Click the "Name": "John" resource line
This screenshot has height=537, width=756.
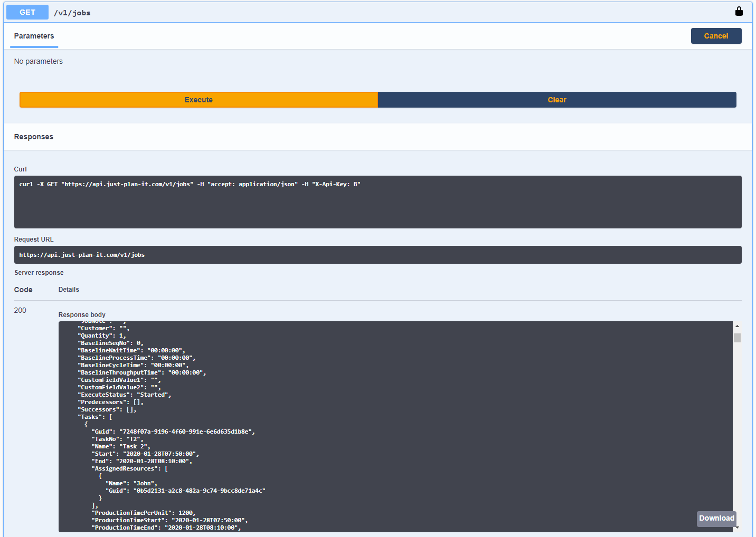(131, 483)
